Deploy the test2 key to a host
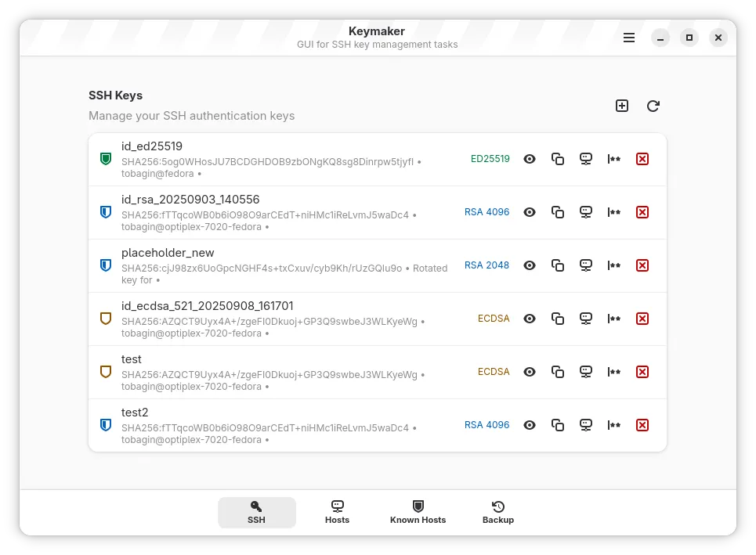 point(586,425)
